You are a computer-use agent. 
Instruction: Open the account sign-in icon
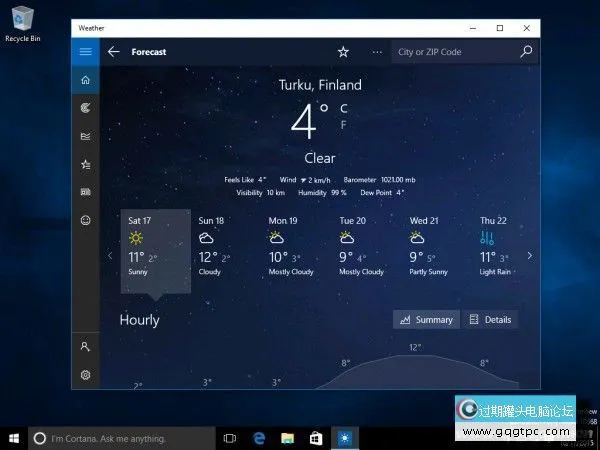pyautogui.click(x=85, y=346)
